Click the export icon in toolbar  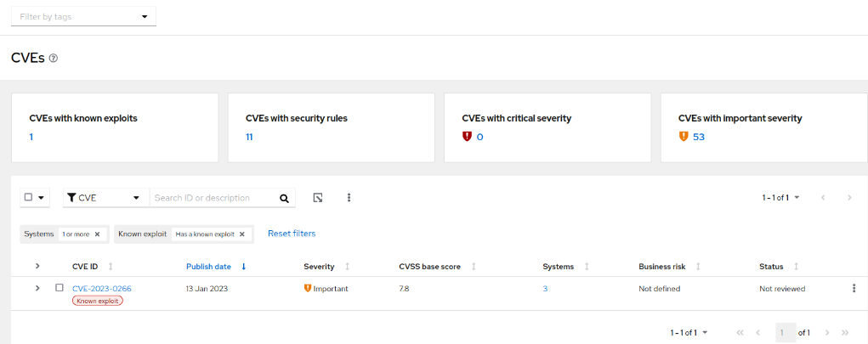pos(318,197)
